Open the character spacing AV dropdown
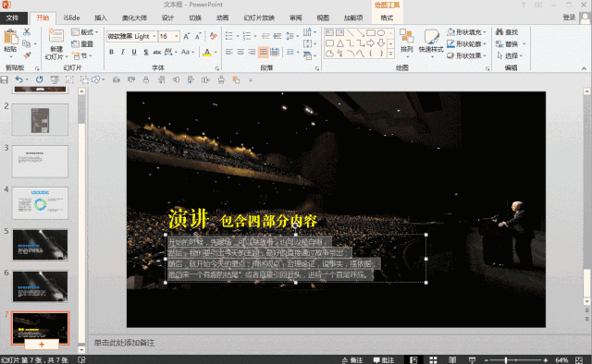 [x=170, y=52]
